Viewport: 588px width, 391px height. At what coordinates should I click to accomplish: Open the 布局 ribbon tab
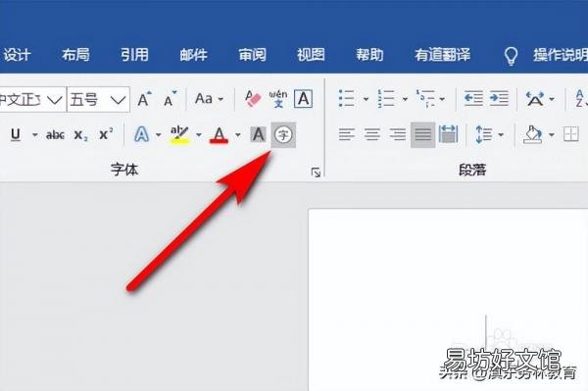(75, 55)
